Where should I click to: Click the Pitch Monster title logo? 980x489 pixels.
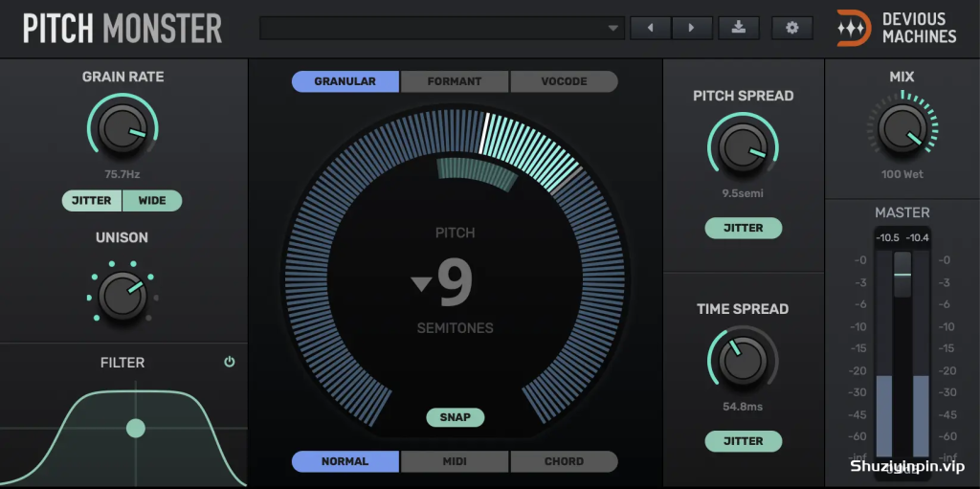coord(122,28)
